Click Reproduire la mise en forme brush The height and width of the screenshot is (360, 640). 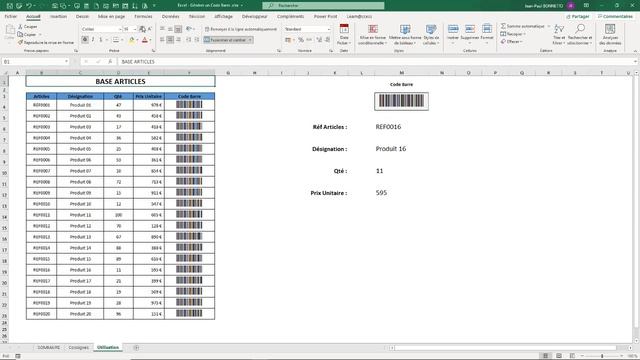point(45,42)
